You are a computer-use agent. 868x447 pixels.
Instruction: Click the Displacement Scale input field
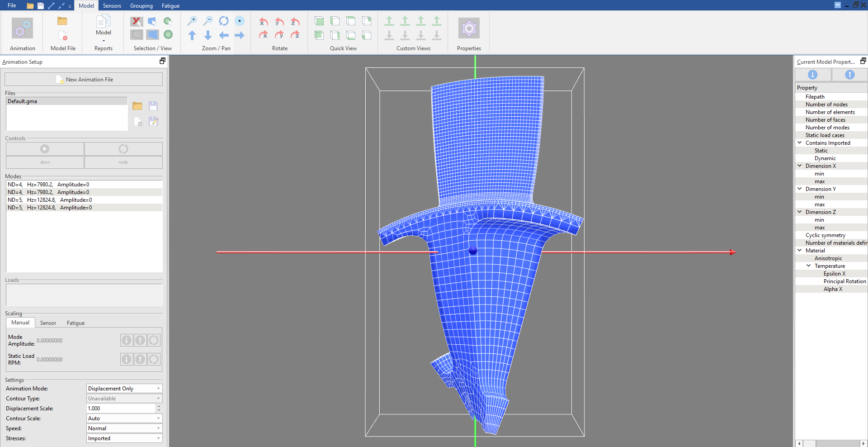click(x=121, y=409)
